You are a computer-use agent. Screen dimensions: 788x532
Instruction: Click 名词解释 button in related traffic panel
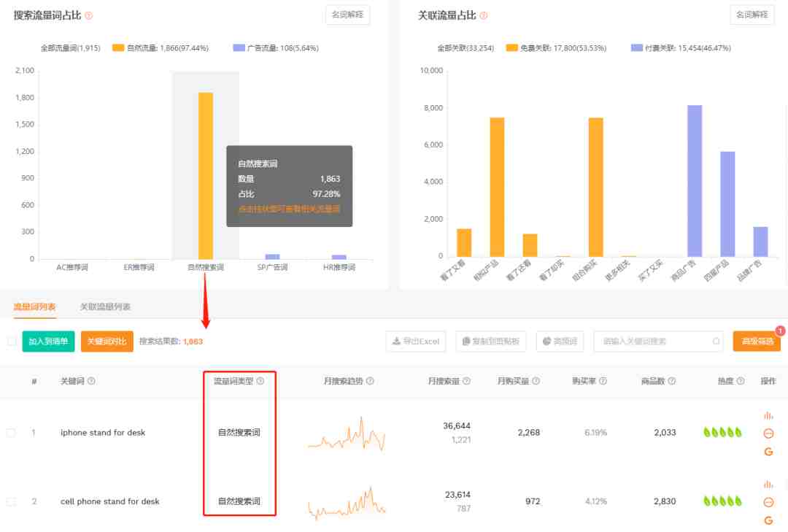(x=752, y=15)
